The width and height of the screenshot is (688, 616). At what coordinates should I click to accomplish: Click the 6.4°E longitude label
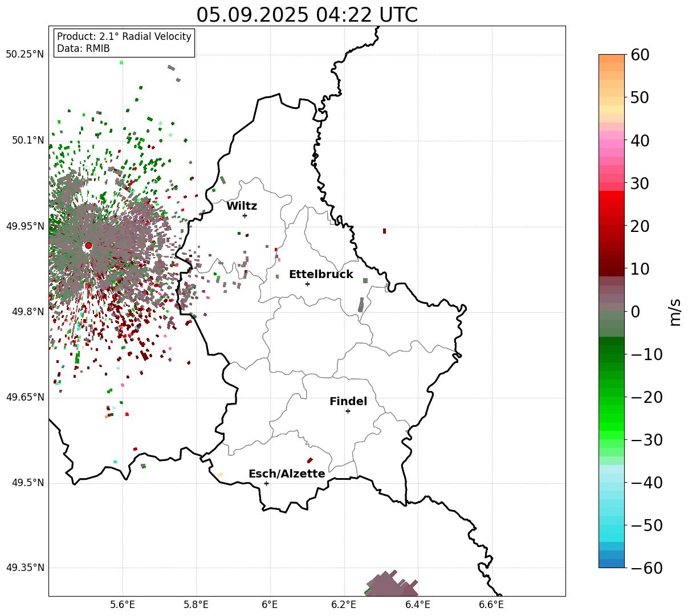click(x=418, y=604)
